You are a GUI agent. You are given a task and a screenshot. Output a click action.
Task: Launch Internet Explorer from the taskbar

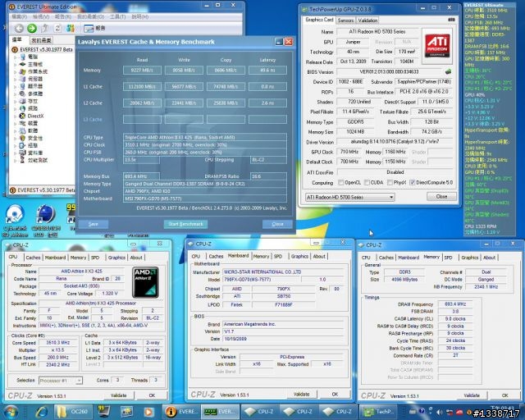pos(42,412)
